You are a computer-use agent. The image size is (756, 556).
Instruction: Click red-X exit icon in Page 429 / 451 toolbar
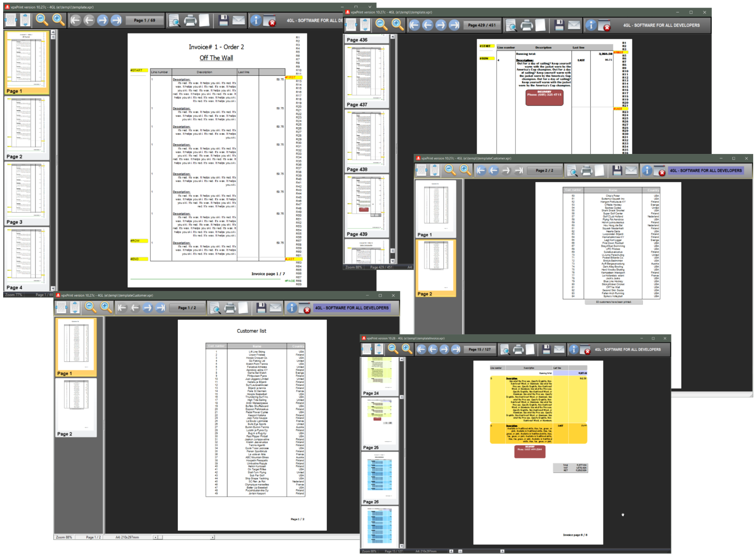pyautogui.click(x=604, y=26)
